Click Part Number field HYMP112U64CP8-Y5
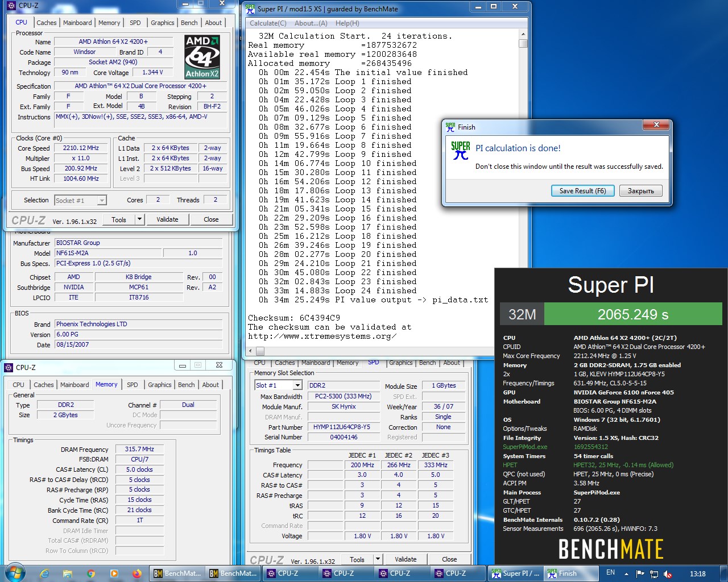Image resolution: width=728 pixels, height=582 pixels. pos(343,427)
